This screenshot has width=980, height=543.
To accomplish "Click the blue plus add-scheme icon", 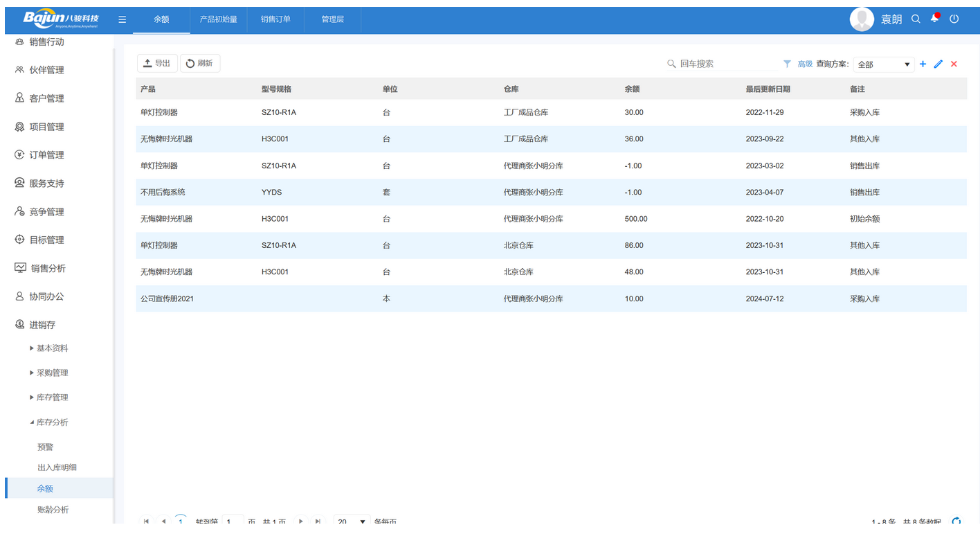I will [x=923, y=64].
